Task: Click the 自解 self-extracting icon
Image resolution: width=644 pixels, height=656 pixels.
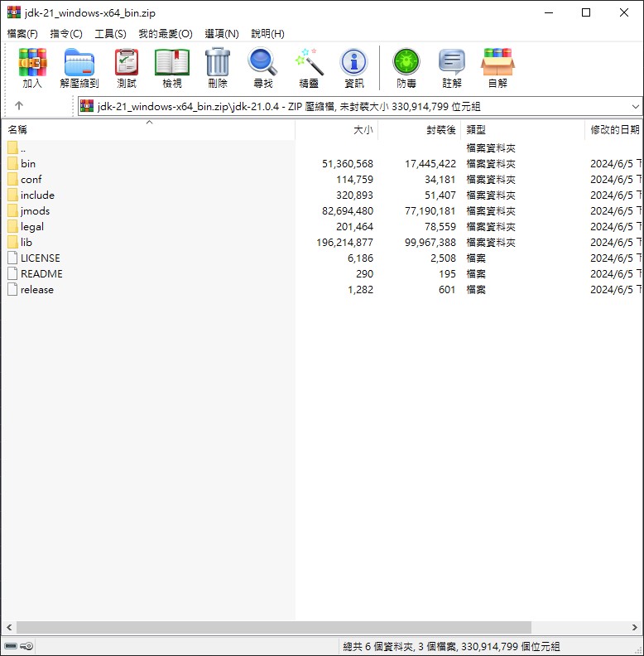Action: tap(497, 68)
